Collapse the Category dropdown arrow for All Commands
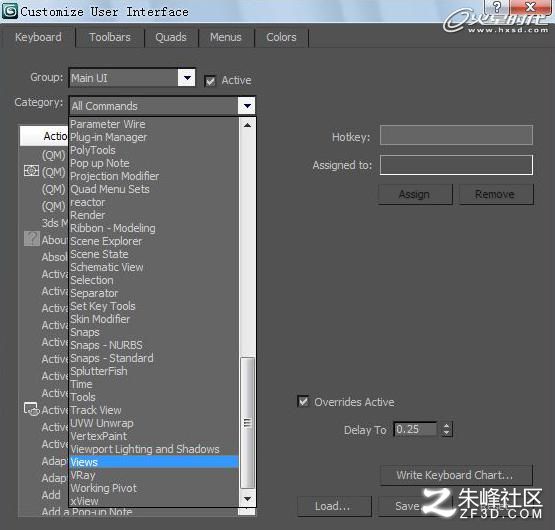 coord(247,106)
